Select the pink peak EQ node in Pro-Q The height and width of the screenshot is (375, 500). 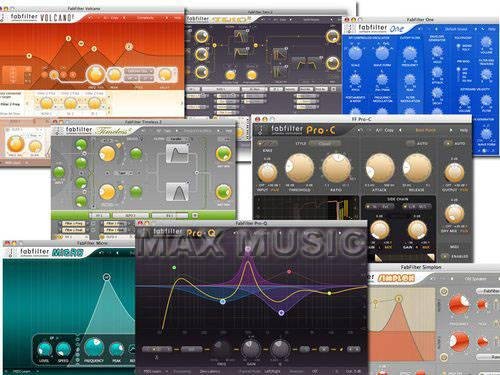pos(248,249)
